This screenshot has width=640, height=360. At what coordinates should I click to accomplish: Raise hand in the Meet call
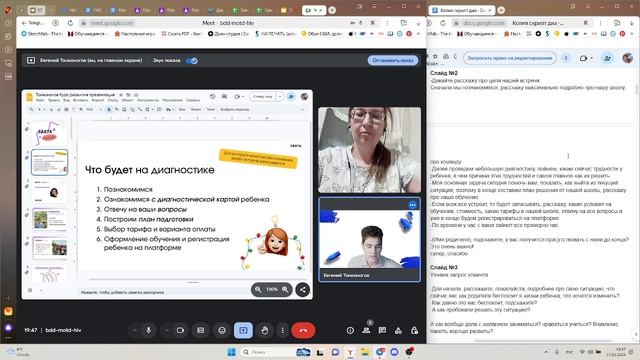[x=264, y=330]
